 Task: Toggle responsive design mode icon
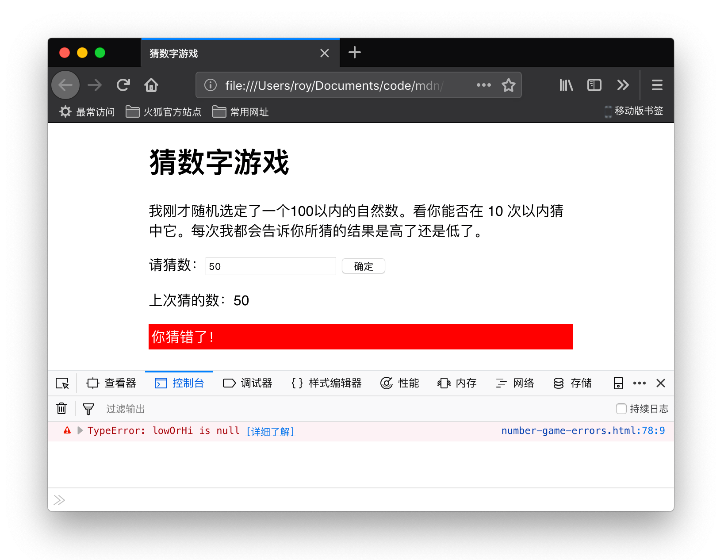pos(618,383)
